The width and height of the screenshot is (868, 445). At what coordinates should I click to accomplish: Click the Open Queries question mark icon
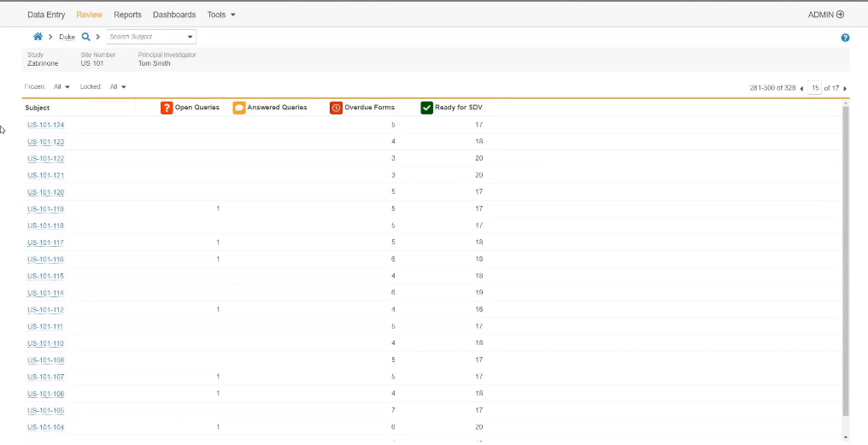tap(167, 108)
